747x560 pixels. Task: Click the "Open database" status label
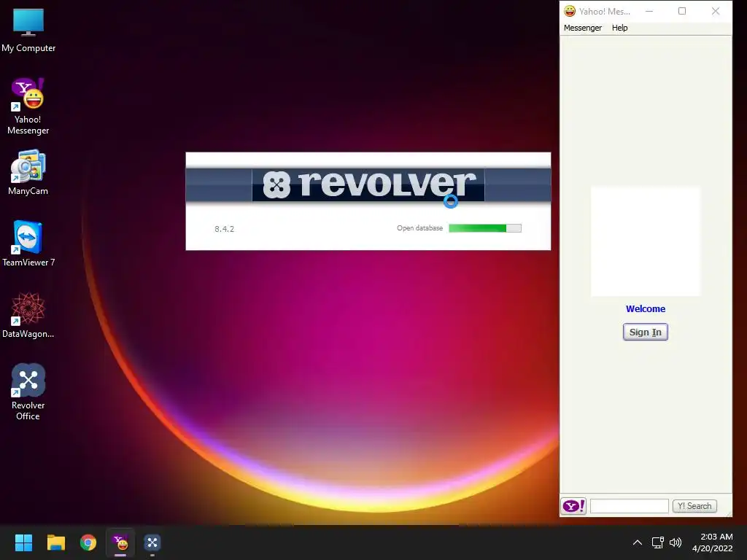point(419,228)
